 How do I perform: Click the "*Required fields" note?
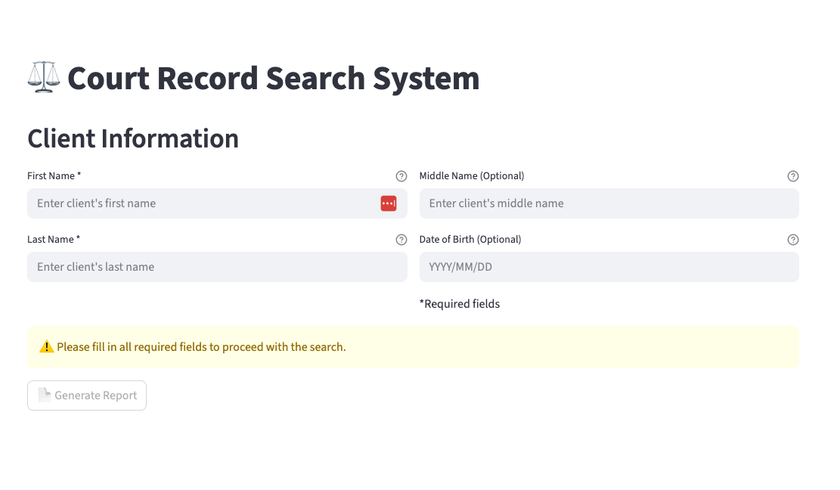coord(460,304)
